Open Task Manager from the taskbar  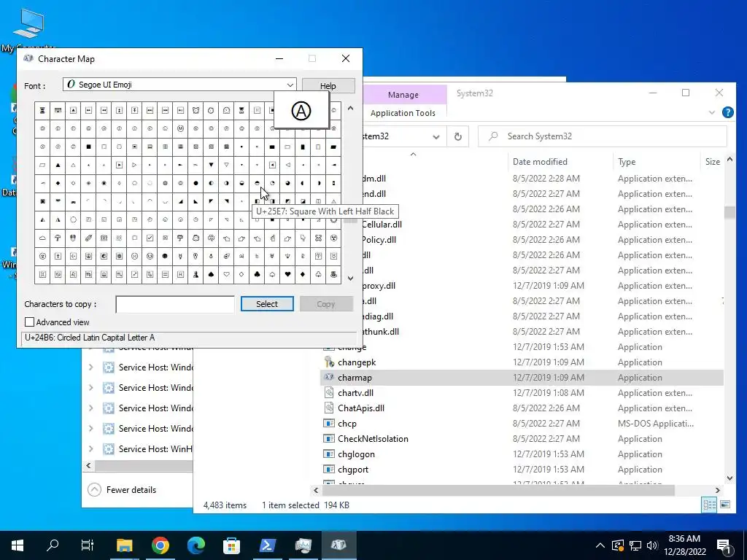pyautogui.click(x=303, y=545)
